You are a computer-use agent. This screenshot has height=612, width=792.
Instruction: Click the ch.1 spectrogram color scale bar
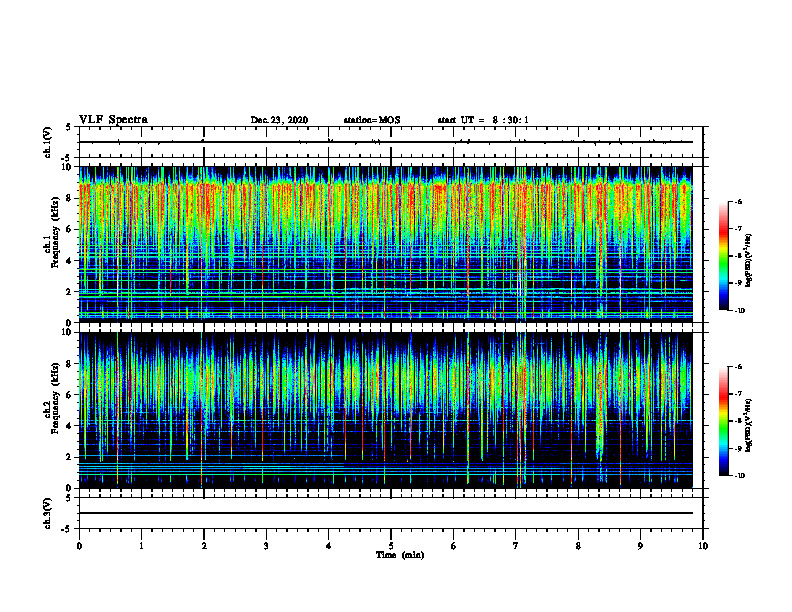pyautogui.click(x=723, y=256)
